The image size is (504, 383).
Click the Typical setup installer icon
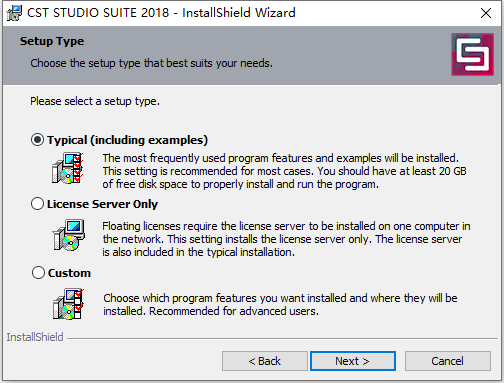tap(68, 168)
